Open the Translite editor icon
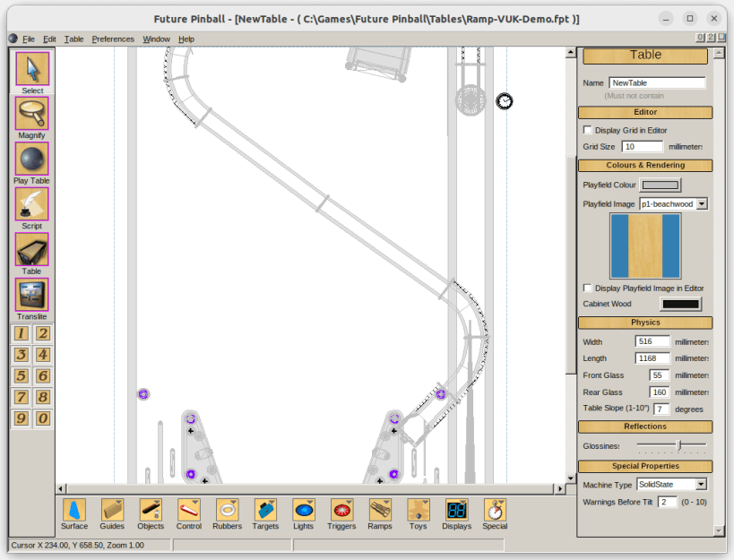This screenshot has width=734, height=560. pyautogui.click(x=32, y=295)
